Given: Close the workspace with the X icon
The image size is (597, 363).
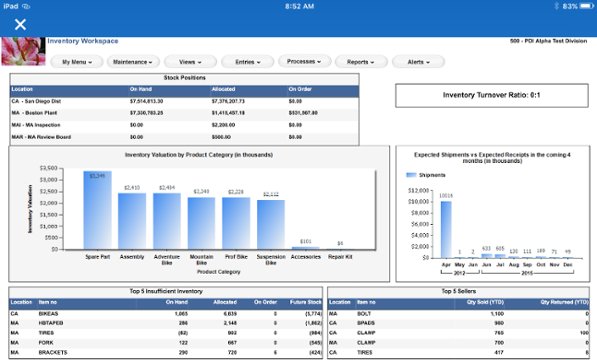Looking at the screenshot, I should click(x=20, y=25).
